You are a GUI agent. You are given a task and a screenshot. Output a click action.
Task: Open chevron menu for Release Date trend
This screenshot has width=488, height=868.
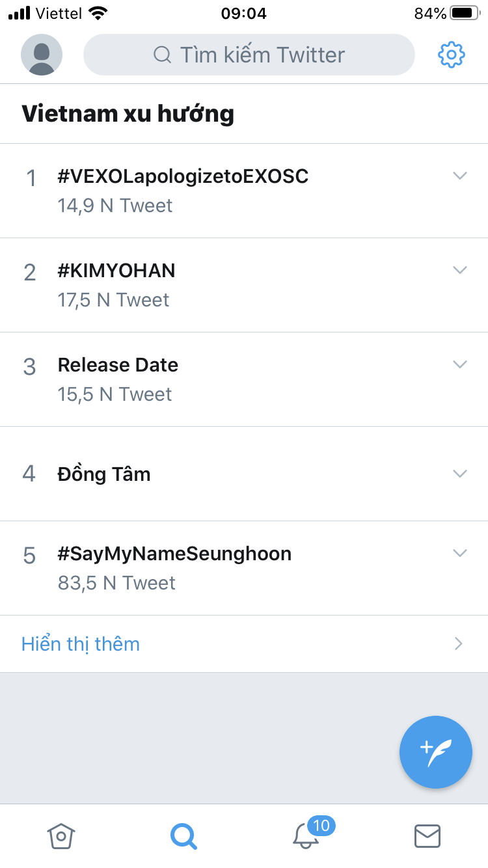click(460, 364)
